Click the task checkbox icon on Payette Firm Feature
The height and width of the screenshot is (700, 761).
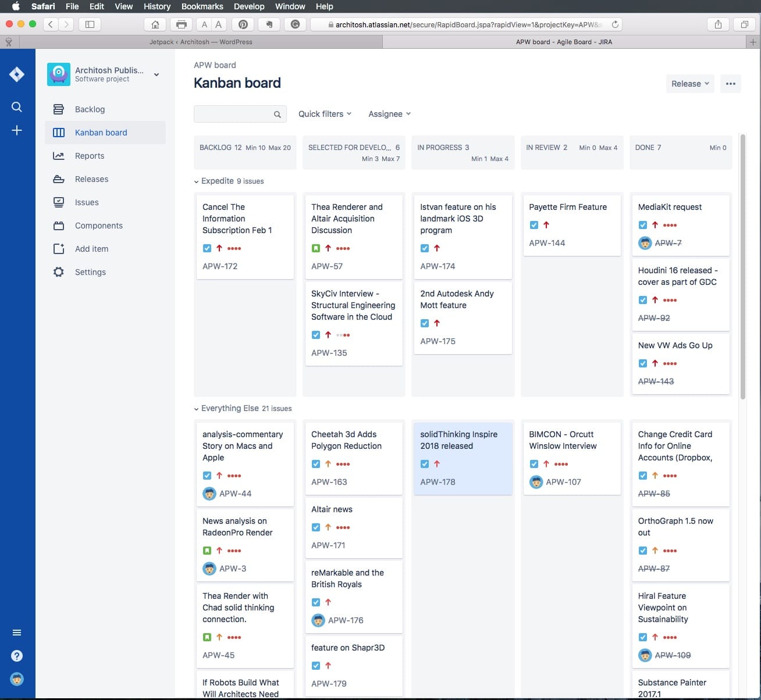534,225
